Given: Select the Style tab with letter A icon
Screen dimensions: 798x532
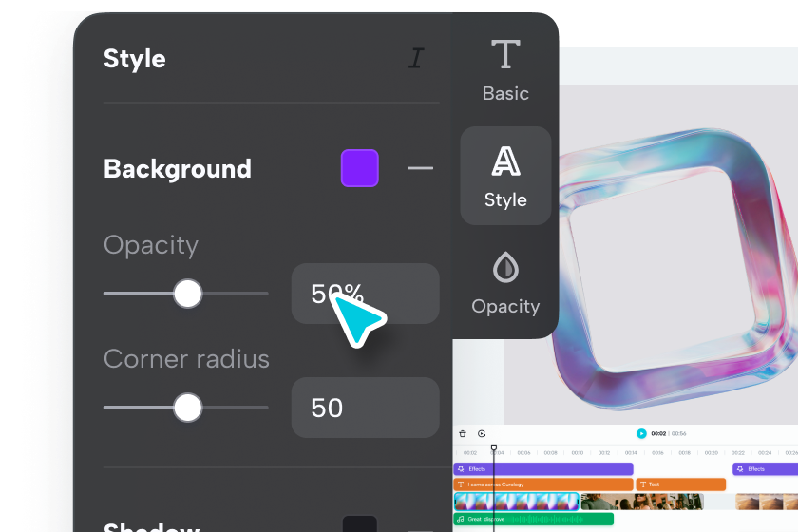Looking at the screenshot, I should point(505,176).
